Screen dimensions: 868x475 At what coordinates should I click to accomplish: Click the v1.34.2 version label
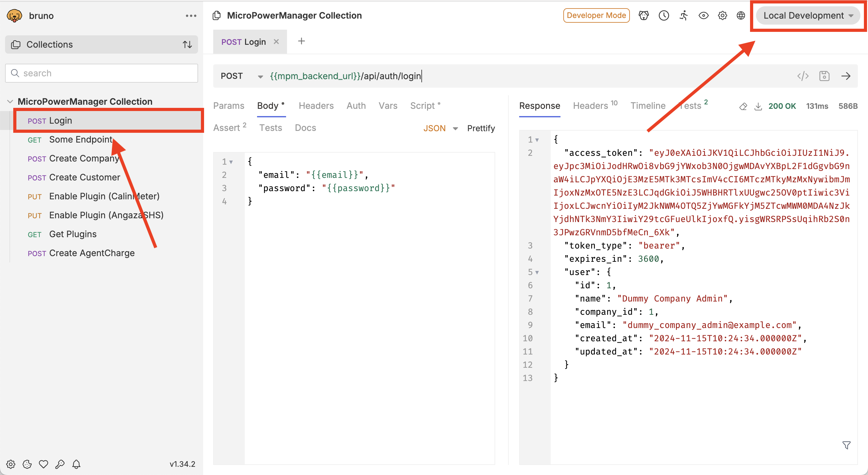[182, 464]
